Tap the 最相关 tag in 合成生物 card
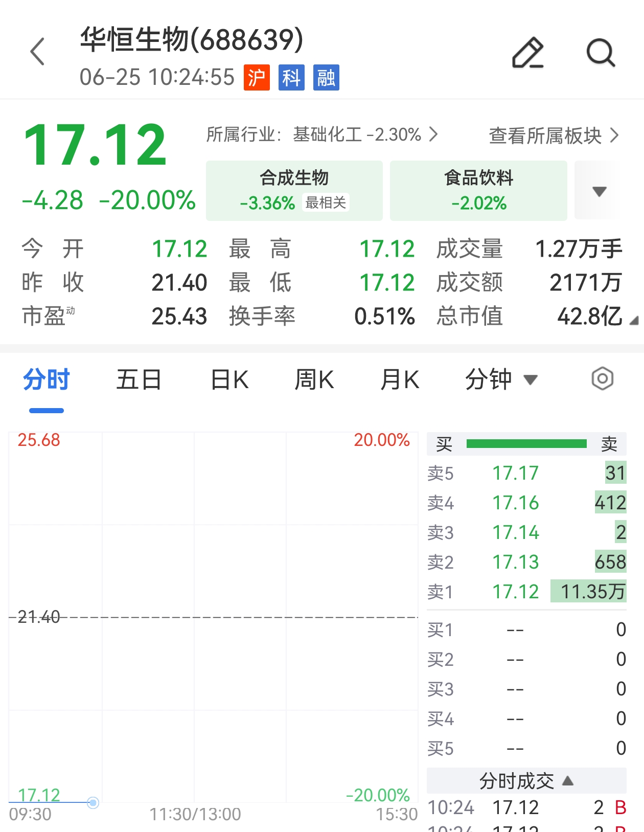The width and height of the screenshot is (644, 832). [x=326, y=203]
